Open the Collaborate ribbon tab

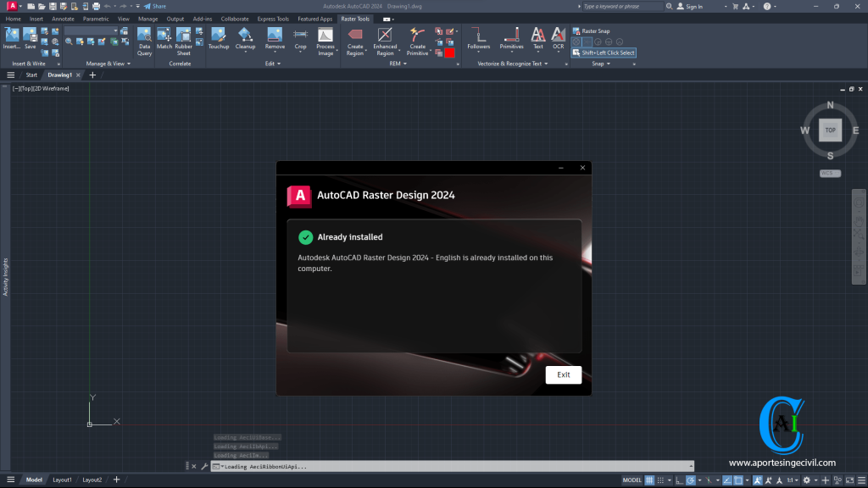234,19
